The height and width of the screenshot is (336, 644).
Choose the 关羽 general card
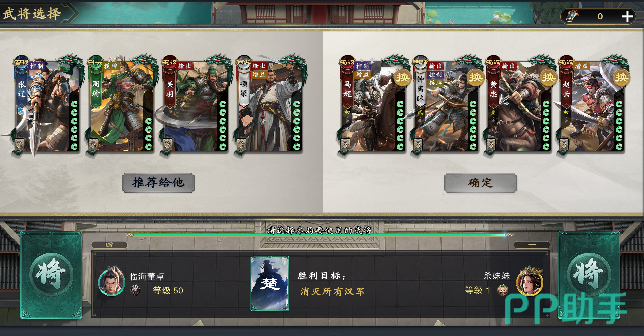pos(195,105)
